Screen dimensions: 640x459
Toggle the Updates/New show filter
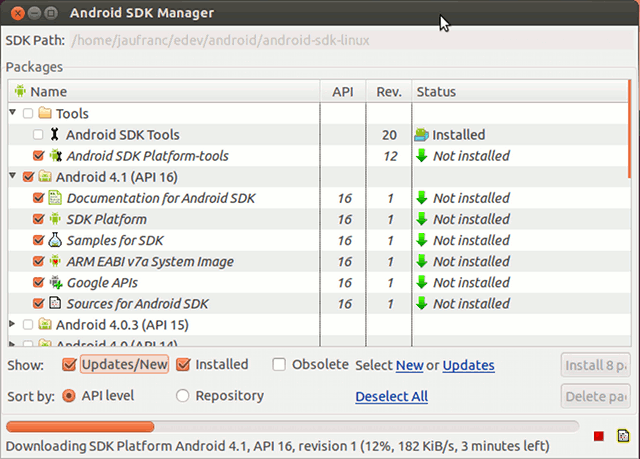[69, 364]
